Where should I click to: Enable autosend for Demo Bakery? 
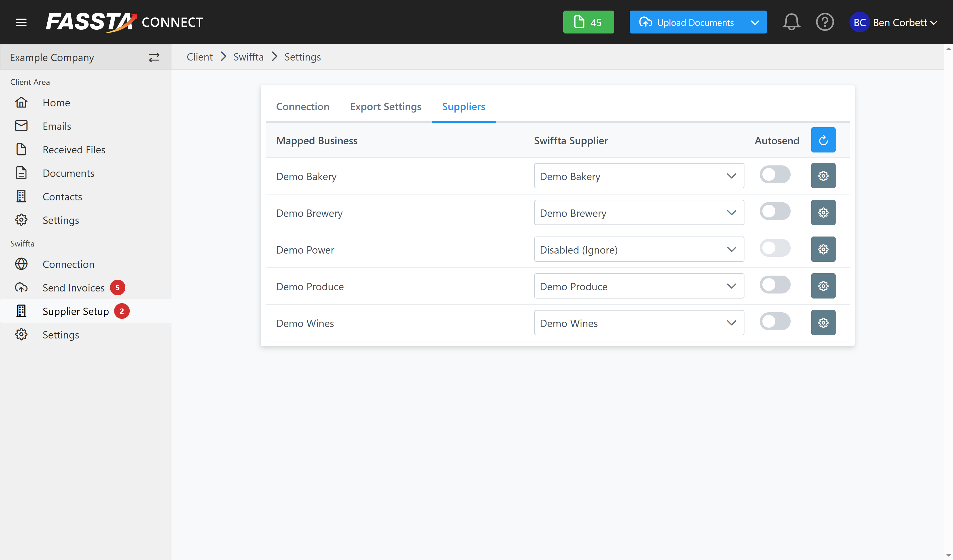(x=775, y=175)
